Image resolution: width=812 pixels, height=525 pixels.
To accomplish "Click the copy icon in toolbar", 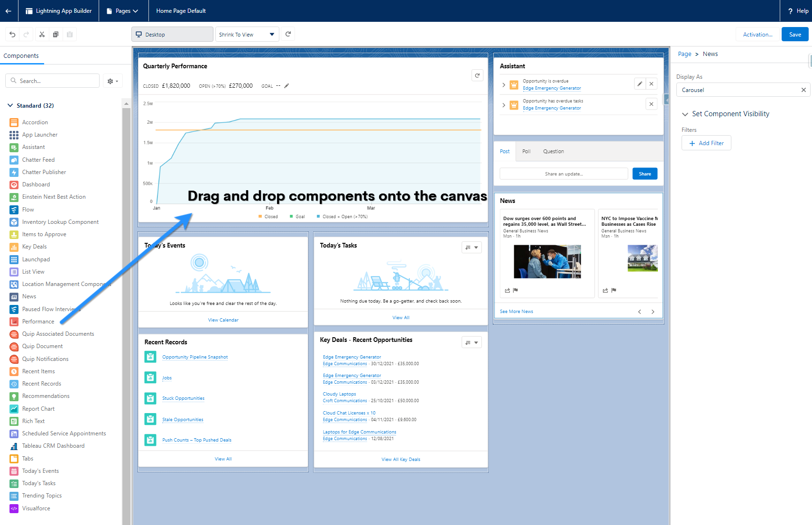I will click(55, 35).
